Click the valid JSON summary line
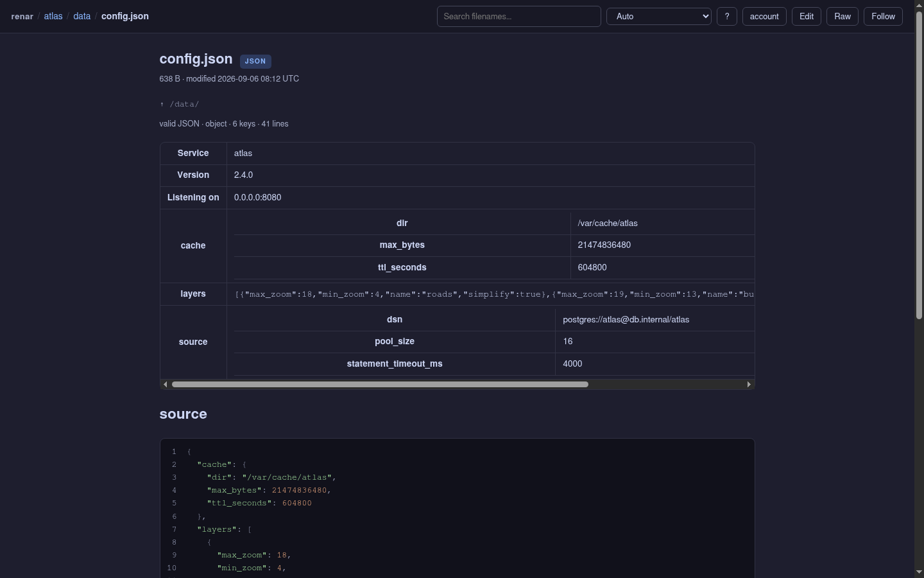The height and width of the screenshot is (578, 924). point(224,124)
